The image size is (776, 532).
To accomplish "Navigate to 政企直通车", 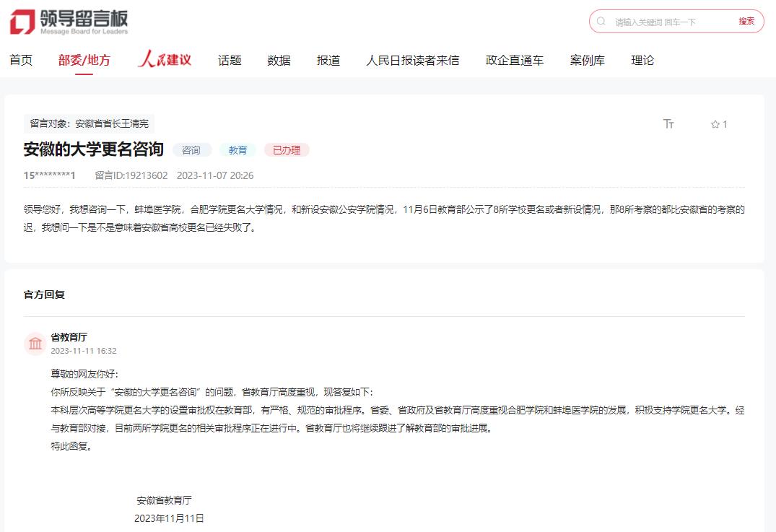I will (x=515, y=61).
